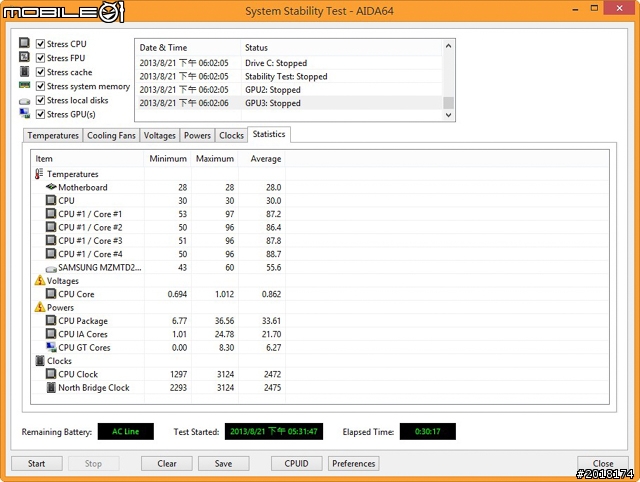The width and height of the screenshot is (640, 482).
Task: Toggle the Stress GPU(s) checkbox
Action: point(40,114)
